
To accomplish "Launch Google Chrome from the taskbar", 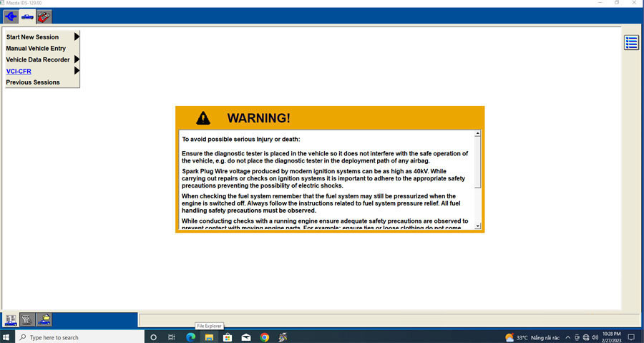I will pyautogui.click(x=265, y=337).
